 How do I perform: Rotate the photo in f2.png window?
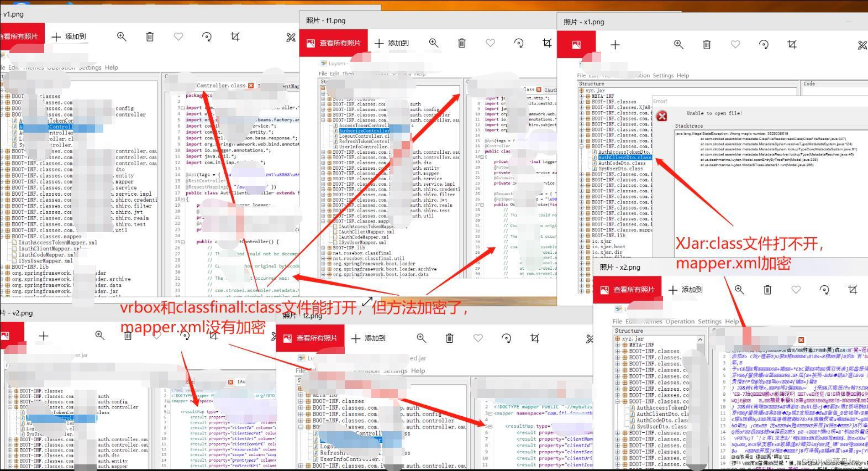506,338
